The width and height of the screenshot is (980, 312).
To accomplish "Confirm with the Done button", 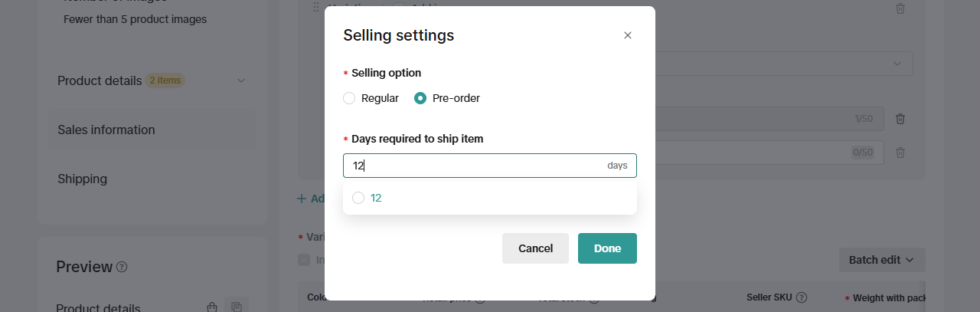I will pos(607,248).
